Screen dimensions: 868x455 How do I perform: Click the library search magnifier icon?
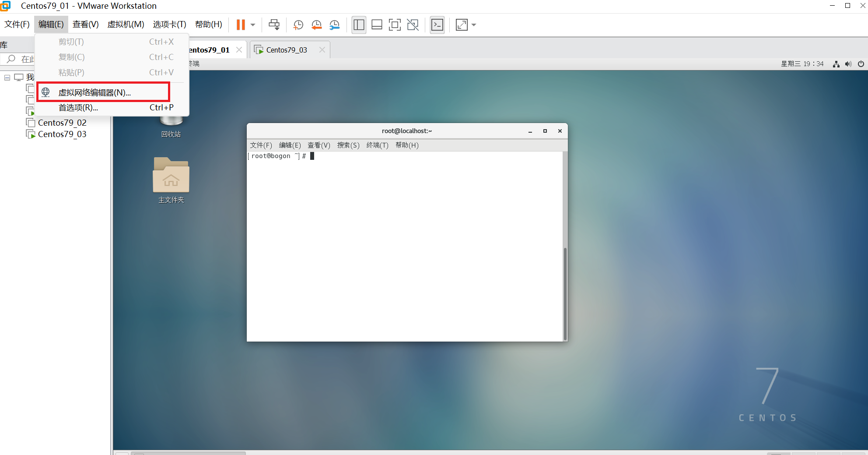[x=11, y=59]
